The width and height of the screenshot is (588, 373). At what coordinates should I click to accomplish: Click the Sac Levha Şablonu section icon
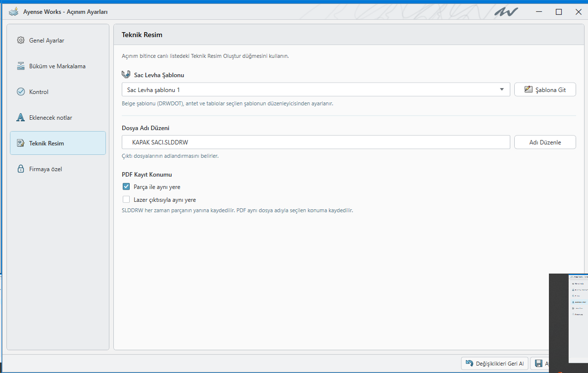point(126,75)
